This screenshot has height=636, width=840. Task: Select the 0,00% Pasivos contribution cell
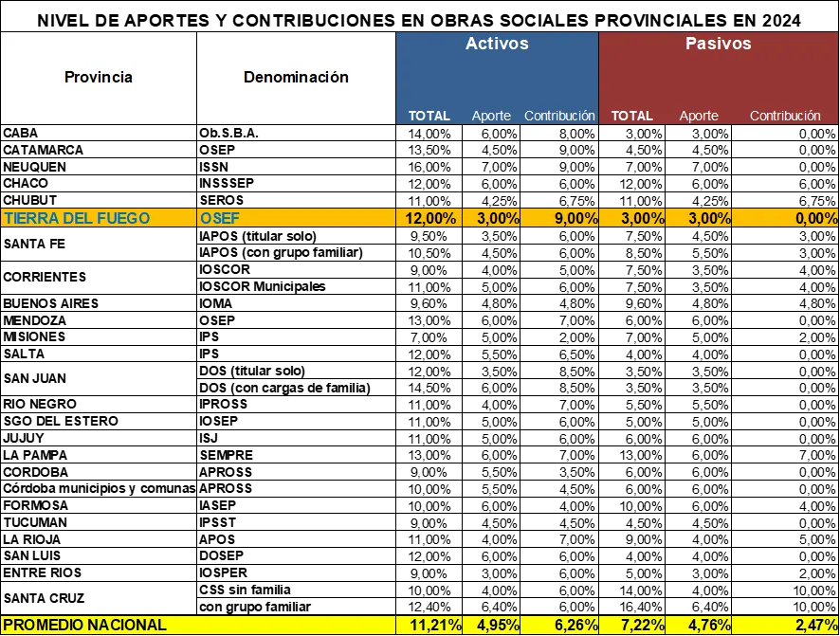785,218
